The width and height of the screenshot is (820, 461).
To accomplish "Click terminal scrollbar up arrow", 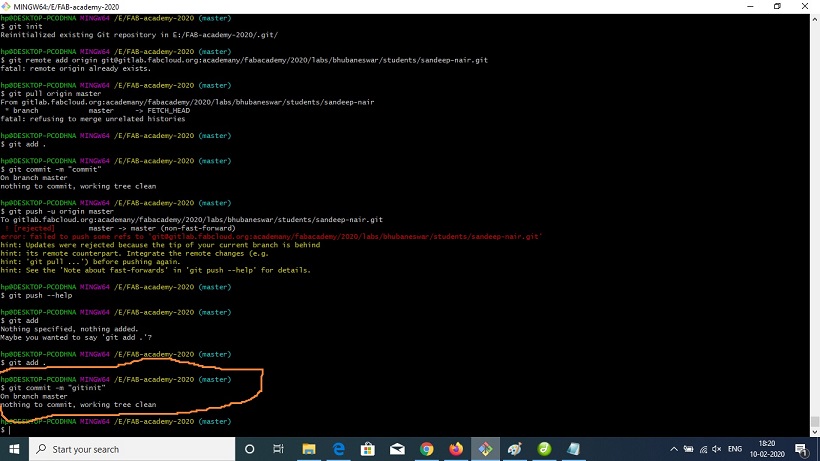I will 815,19.
